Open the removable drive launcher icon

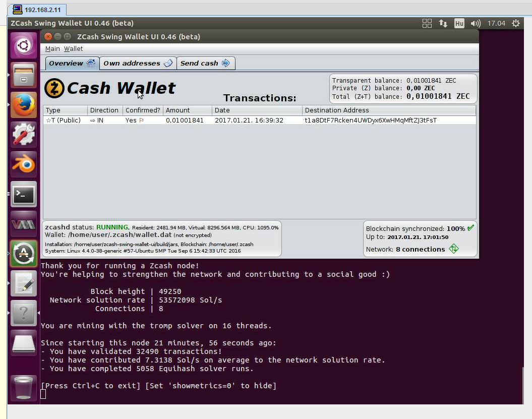tap(23, 343)
